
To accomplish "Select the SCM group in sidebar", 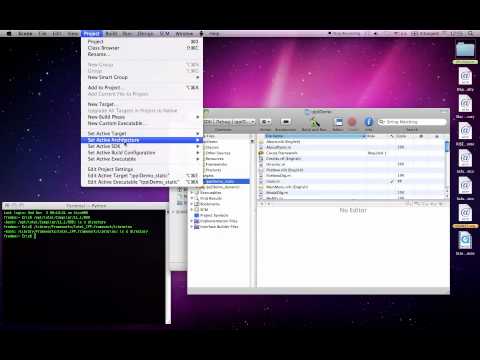I will click(x=204, y=210).
